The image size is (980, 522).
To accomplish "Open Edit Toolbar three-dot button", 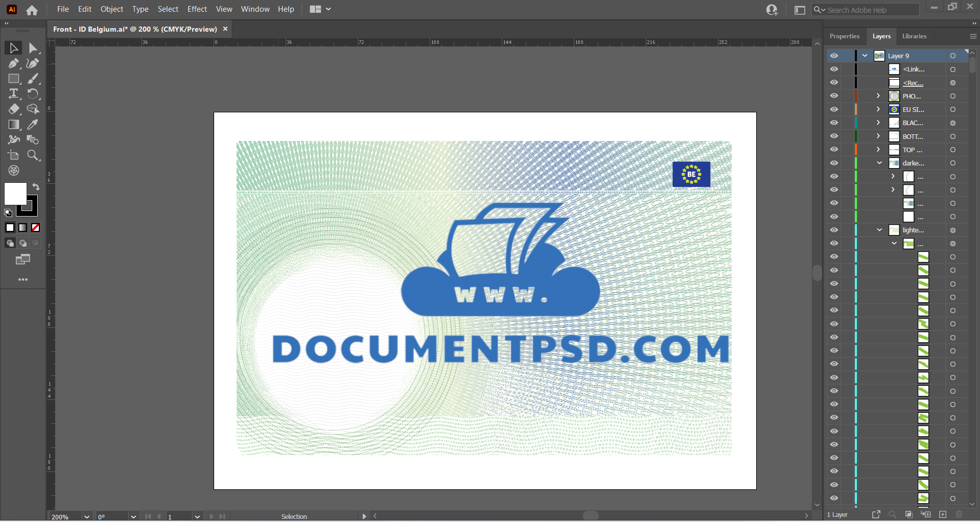I will coord(23,280).
